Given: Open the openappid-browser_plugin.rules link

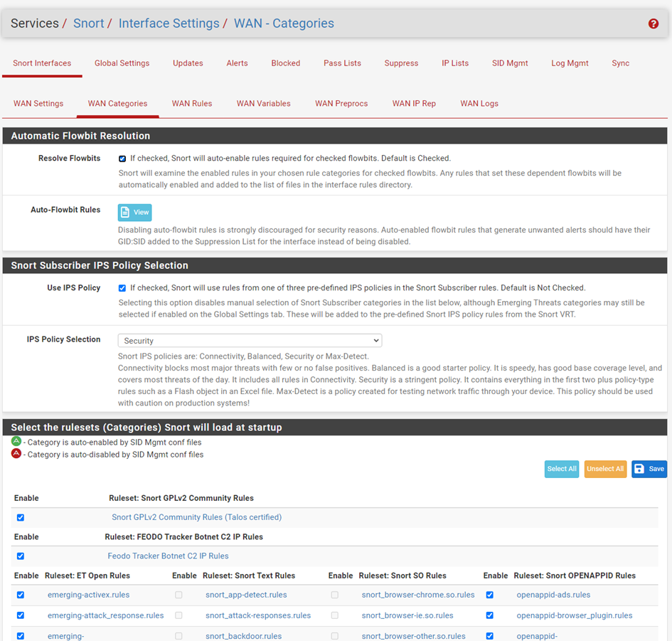Looking at the screenshot, I should [575, 615].
